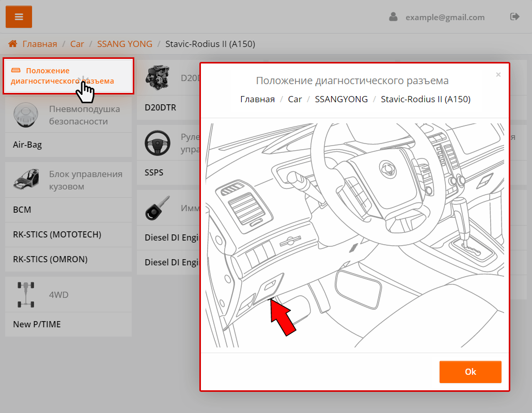
Task: Open the New P/TIME entry
Action: pyautogui.click(x=37, y=325)
